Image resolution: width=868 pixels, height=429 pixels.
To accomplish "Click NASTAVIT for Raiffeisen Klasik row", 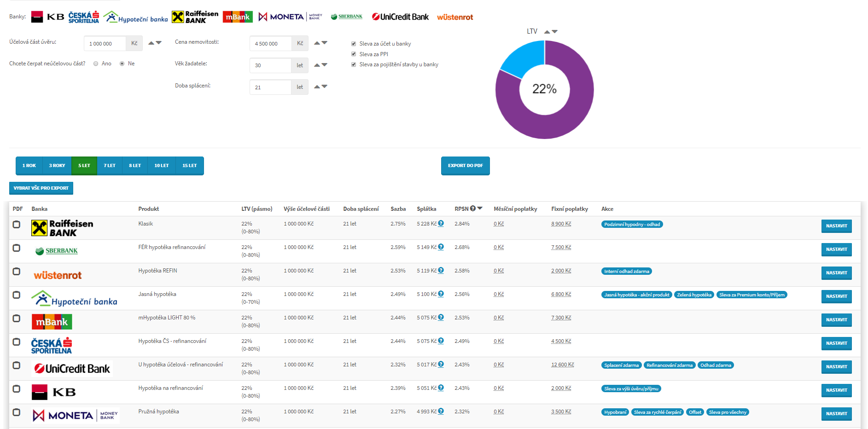I will pos(837,226).
